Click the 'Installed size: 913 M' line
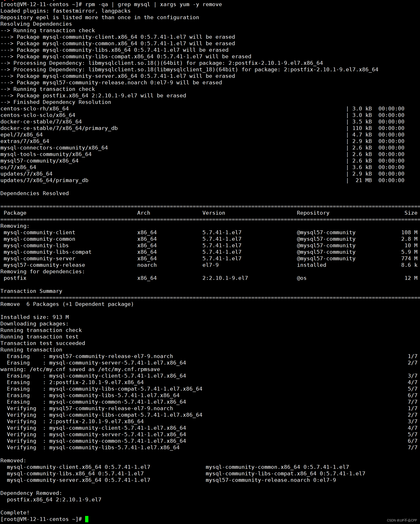The width and height of the screenshot is (420, 524). point(35,317)
